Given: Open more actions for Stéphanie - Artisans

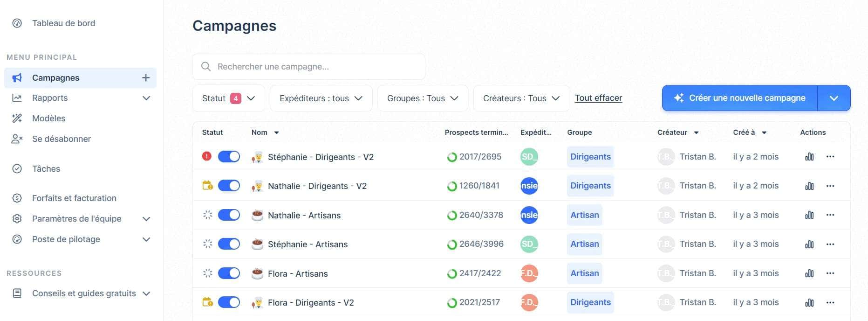Looking at the screenshot, I should [x=830, y=244].
